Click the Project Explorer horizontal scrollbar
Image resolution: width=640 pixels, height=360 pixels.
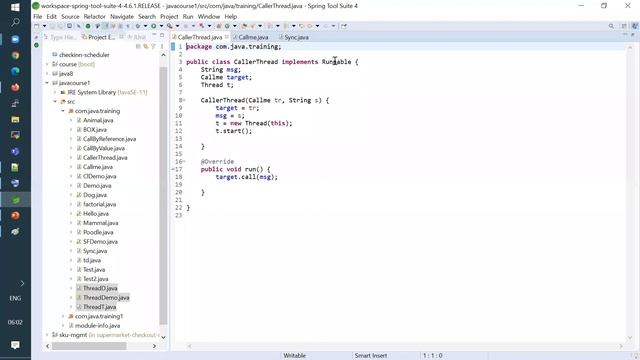[89, 346]
